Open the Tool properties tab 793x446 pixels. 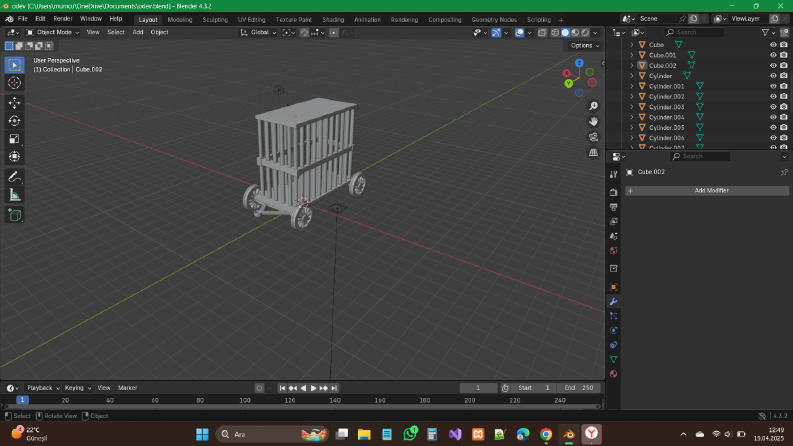click(x=613, y=174)
